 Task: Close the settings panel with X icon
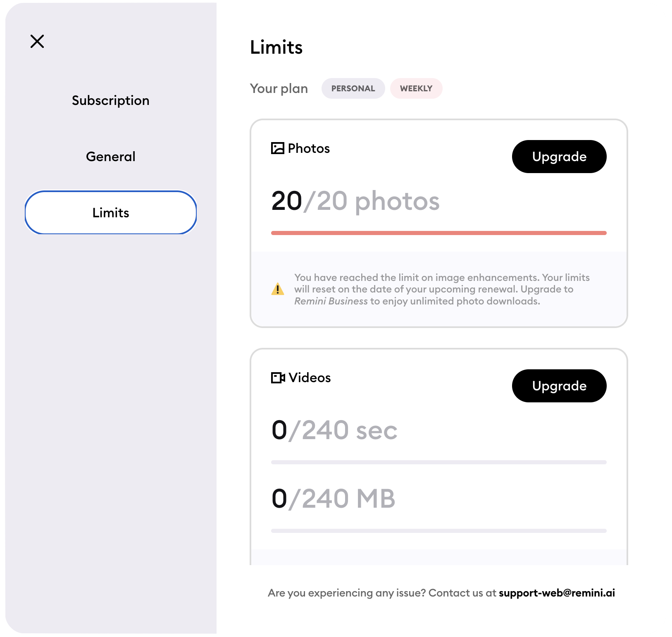coord(37,41)
